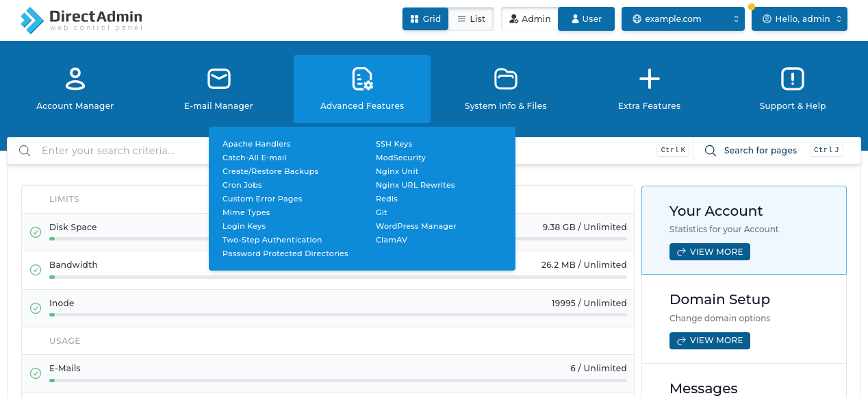
Task: Click the DirectAdmin logo icon
Action: click(31, 20)
